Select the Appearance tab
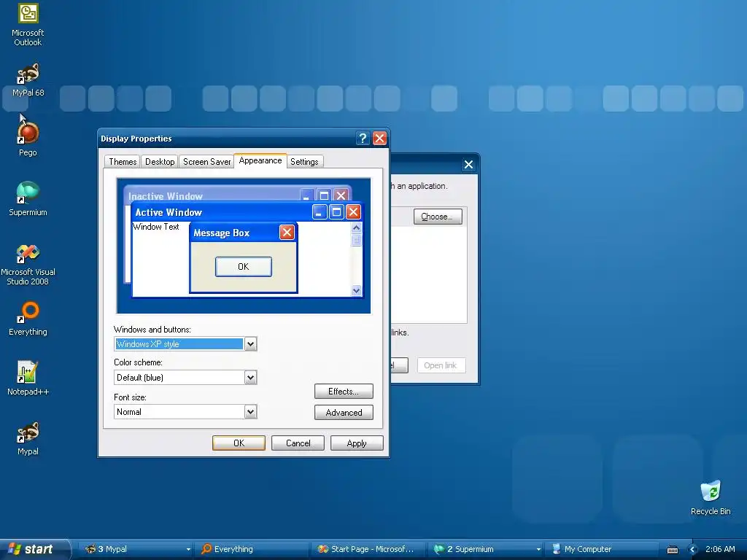 [x=260, y=160]
